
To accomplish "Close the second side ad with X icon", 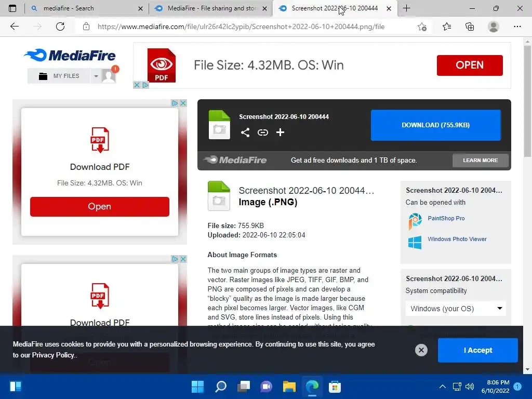I will (183, 259).
